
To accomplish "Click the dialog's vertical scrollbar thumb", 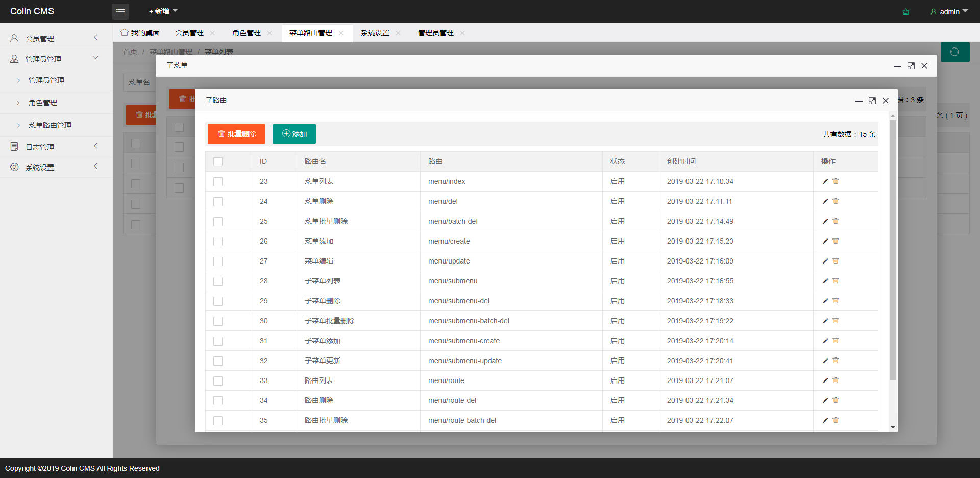I will coord(893,250).
